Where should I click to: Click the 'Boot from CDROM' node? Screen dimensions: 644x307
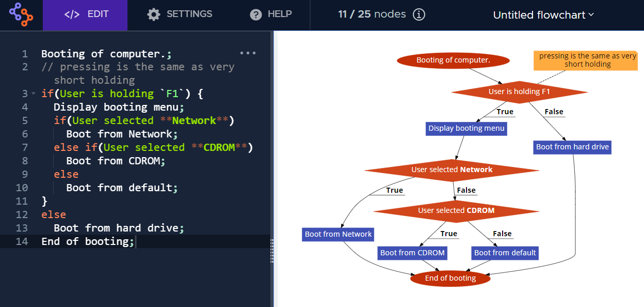(x=412, y=253)
